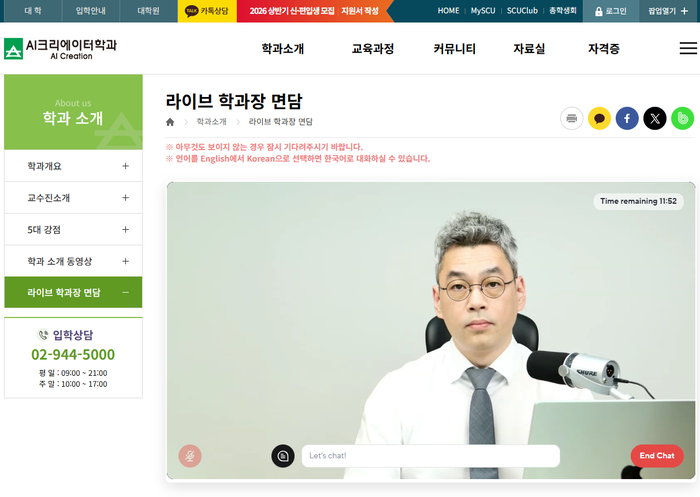Expand the 5대 강점 sidebar section
700x497 pixels.
coord(125,230)
